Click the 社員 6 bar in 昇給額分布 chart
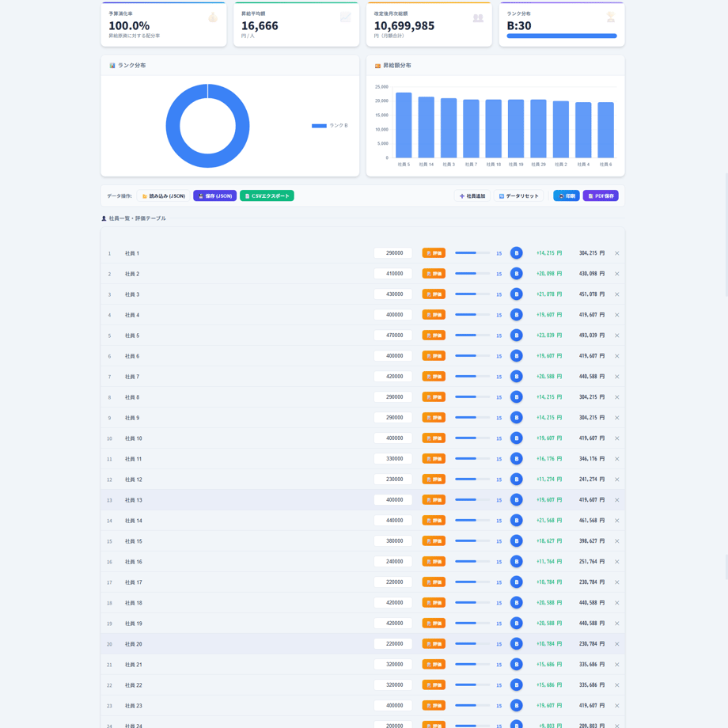The height and width of the screenshot is (728, 728). [605, 130]
